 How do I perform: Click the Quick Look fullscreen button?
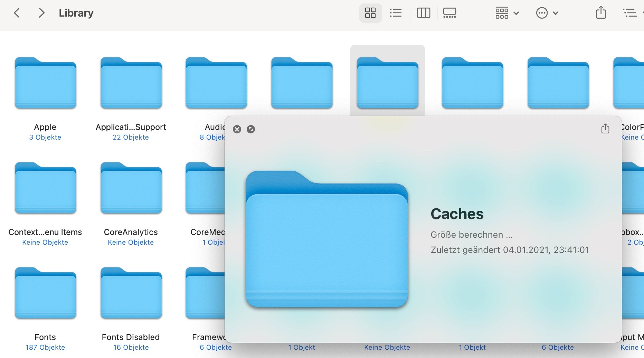(251, 129)
